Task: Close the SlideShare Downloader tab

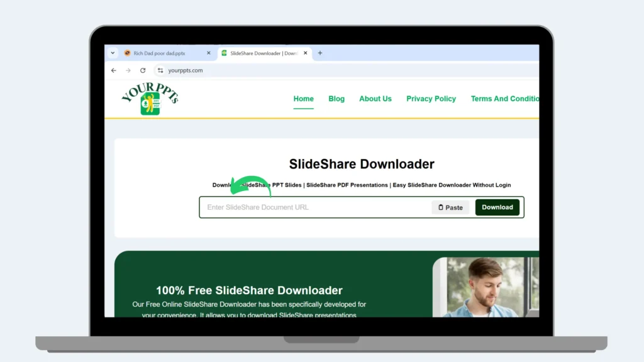Action: [x=305, y=53]
